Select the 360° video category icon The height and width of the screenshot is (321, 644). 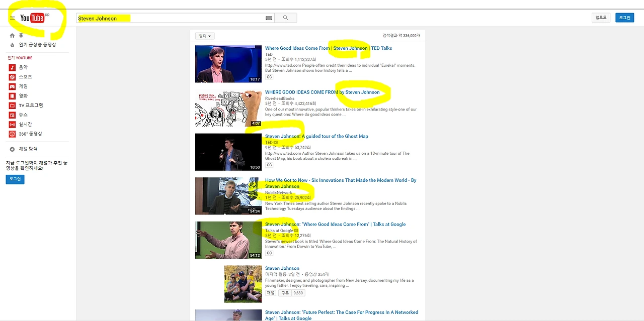click(x=13, y=134)
